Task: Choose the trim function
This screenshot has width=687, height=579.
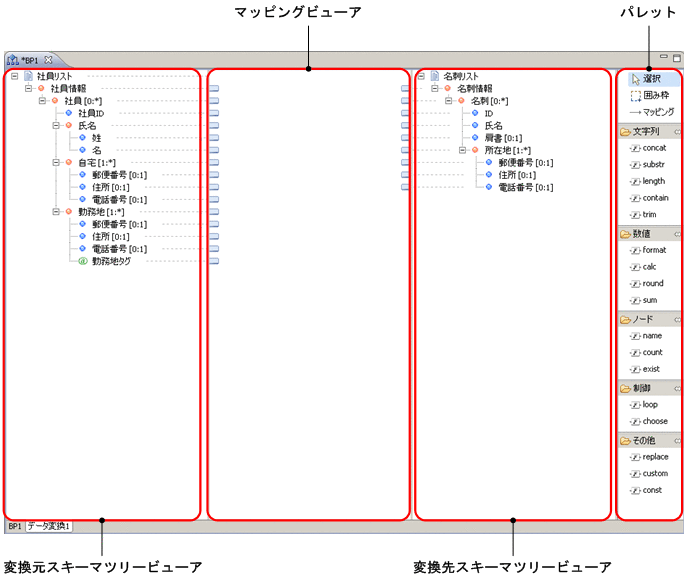Action: 643,215
